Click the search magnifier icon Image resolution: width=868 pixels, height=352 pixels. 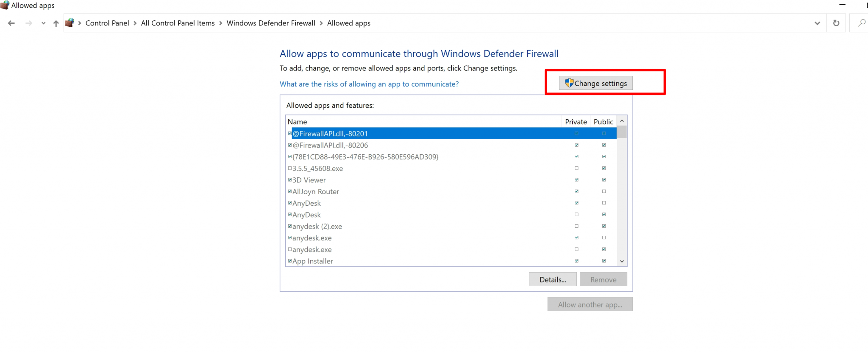pos(862,23)
